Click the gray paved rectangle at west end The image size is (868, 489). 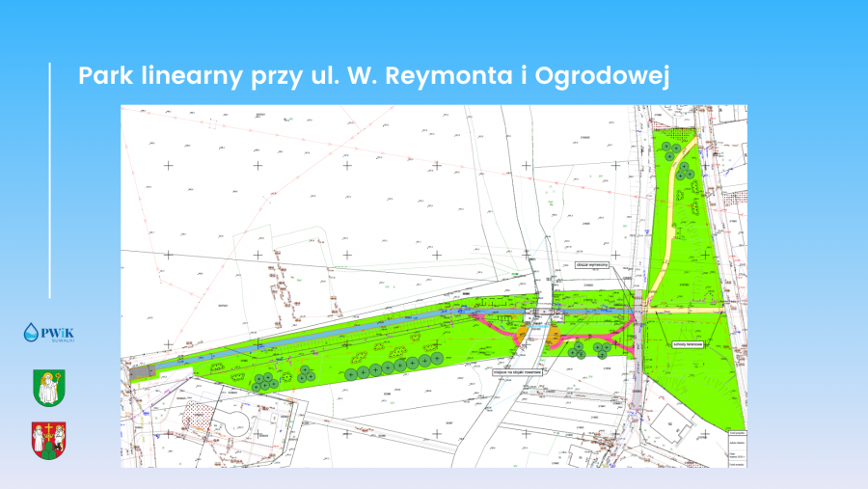click(141, 369)
